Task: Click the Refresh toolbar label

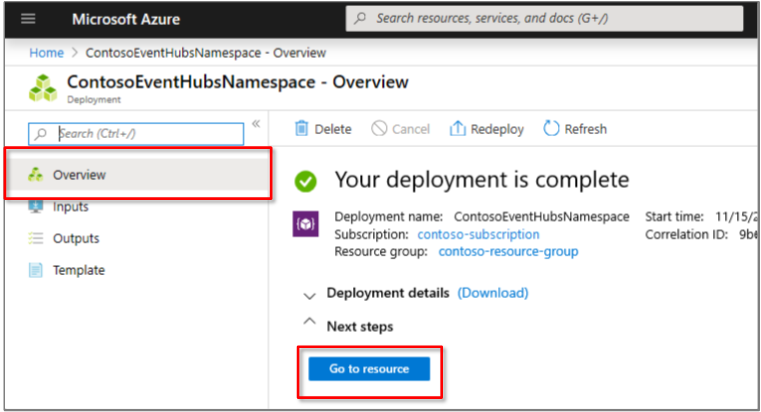Action: point(585,129)
